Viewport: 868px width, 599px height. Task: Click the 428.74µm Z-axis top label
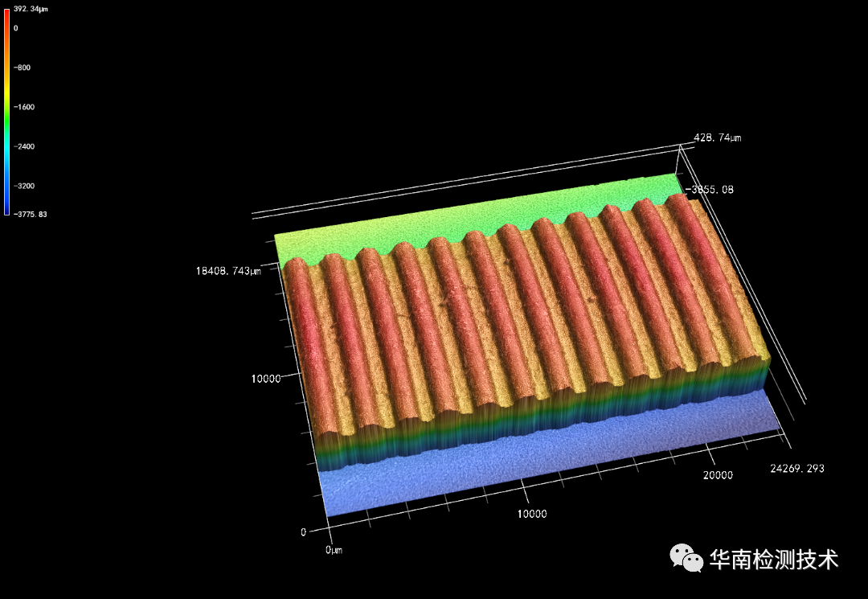pos(718,137)
